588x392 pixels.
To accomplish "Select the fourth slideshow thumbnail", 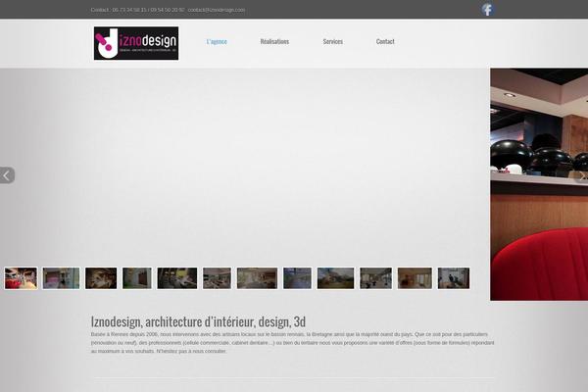I will (x=137, y=278).
